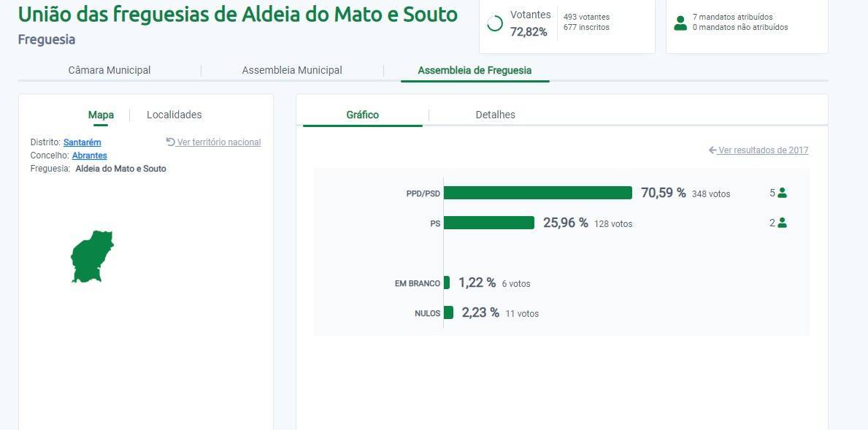Select the Gráfico tab
This screenshot has width=868, height=430.
(362, 115)
